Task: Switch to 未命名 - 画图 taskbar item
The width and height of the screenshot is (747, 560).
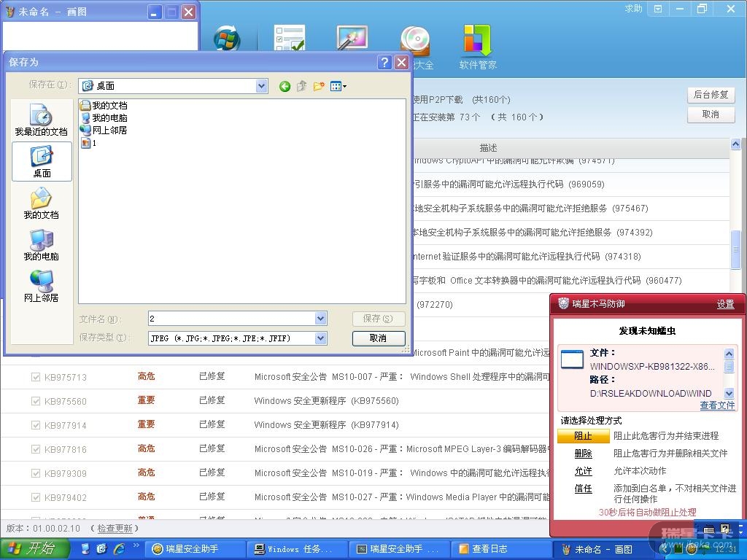Action: tap(603, 549)
